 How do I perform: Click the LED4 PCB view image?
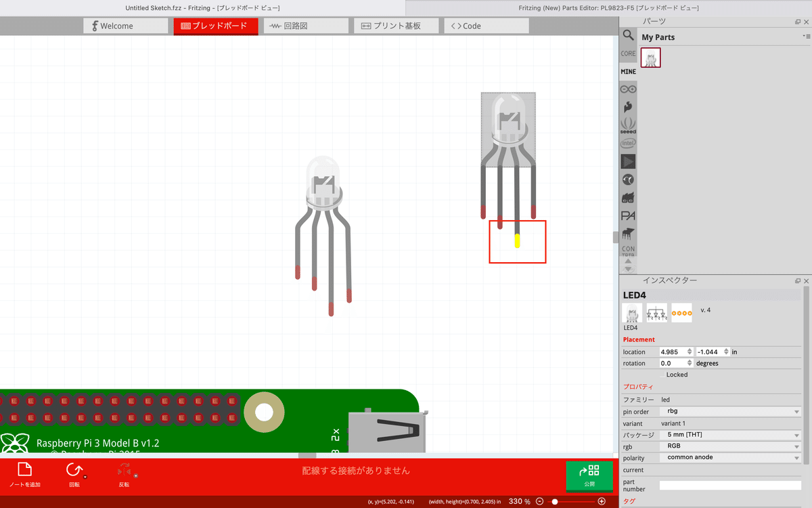coord(682,313)
